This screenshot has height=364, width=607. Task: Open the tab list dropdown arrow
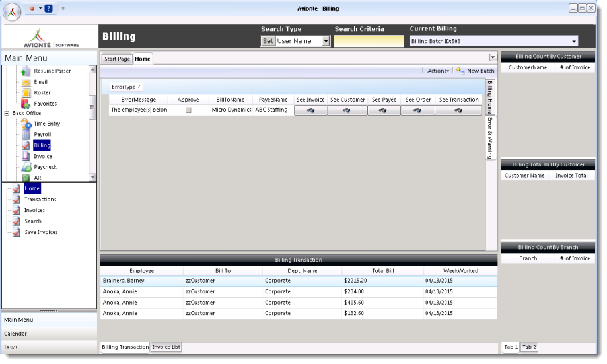(493, 57)
